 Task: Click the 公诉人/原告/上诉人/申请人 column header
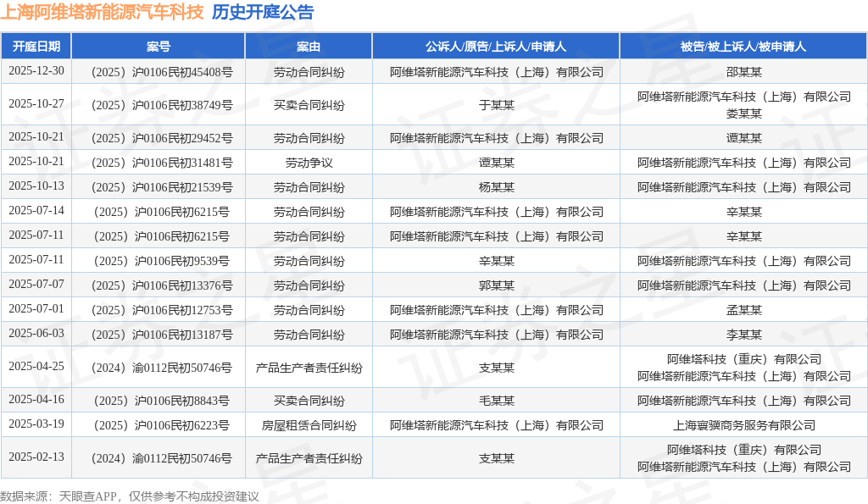pos(495,47)
